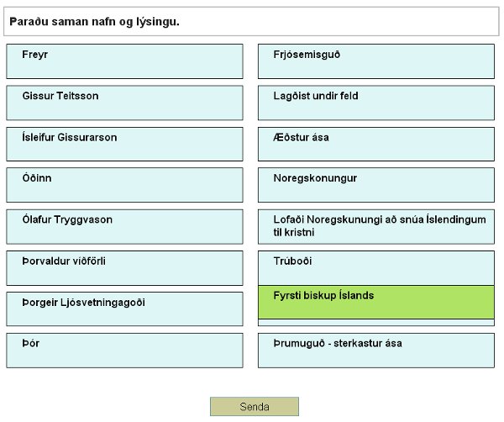The width and height of the screenshot is (504, 422).
Task: Select the Noregskonungur description box
Action: click(x=376, y=185)
